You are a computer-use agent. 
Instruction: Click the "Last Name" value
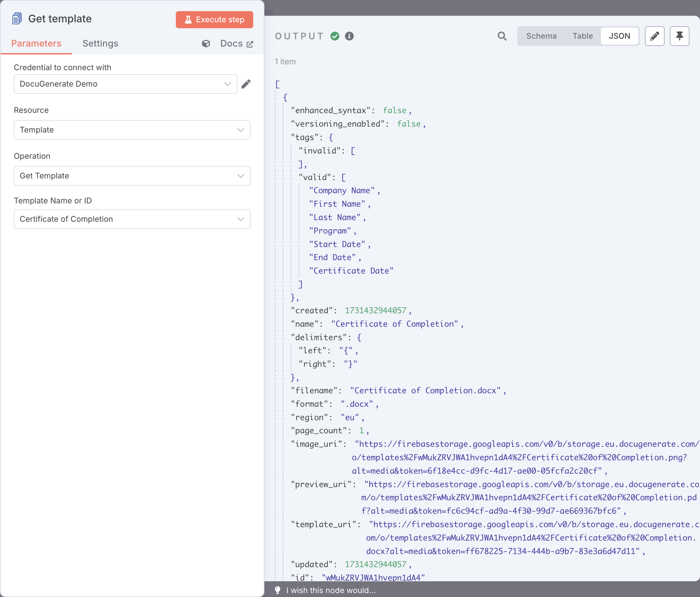pyautogui.click(x=335, y=217)
